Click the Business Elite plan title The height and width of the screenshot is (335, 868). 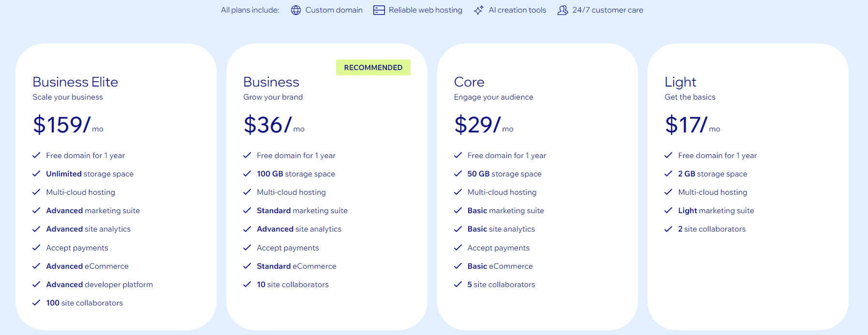coord(75,82)
